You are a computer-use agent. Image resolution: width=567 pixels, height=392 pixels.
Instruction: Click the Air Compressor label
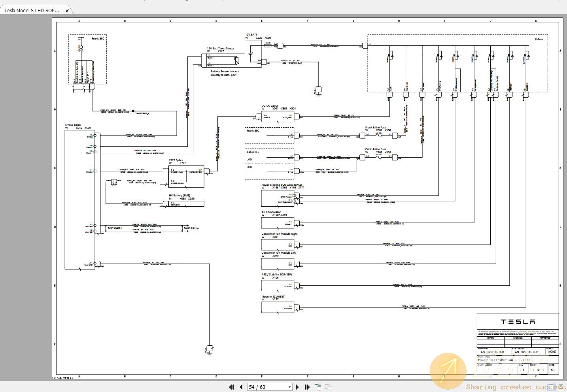point(271,212)
